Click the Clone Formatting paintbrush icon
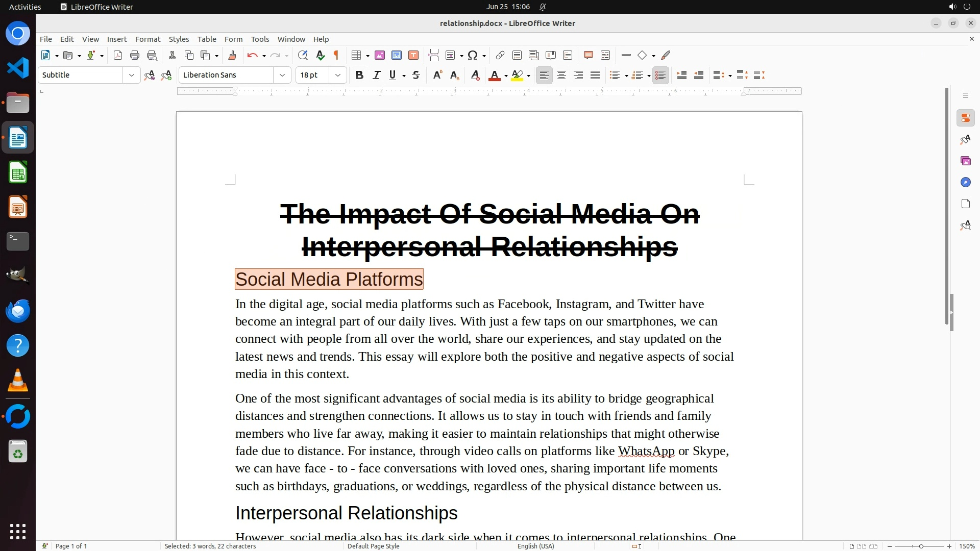 pyautogui.click(x=232, y=56)
